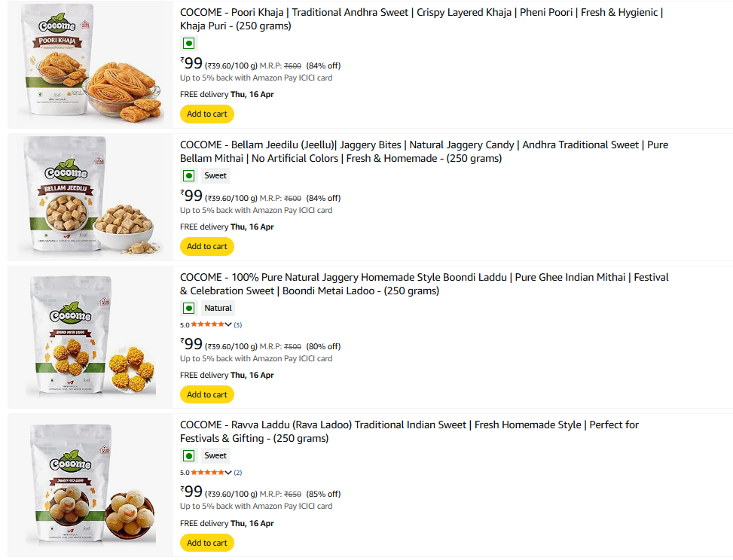The height and width of the screenshot is (560, 733).
Task: Add Ravva Laddu to cart
Action: pos(206,543)
